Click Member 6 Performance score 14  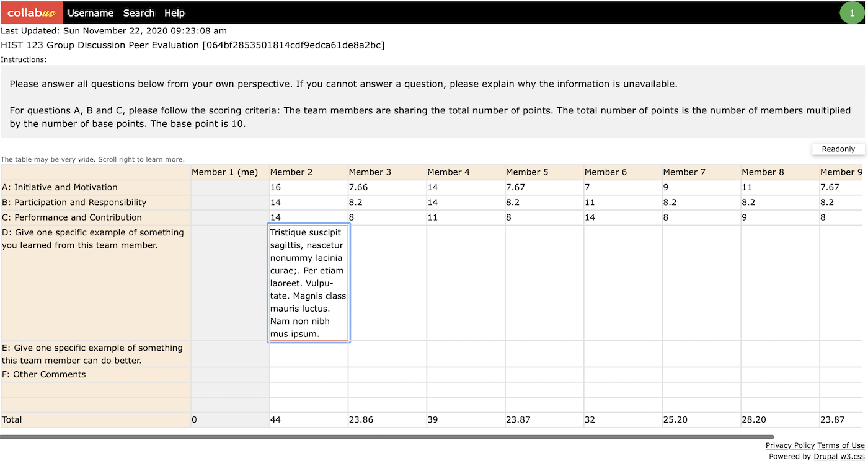(x=623, y=217)
